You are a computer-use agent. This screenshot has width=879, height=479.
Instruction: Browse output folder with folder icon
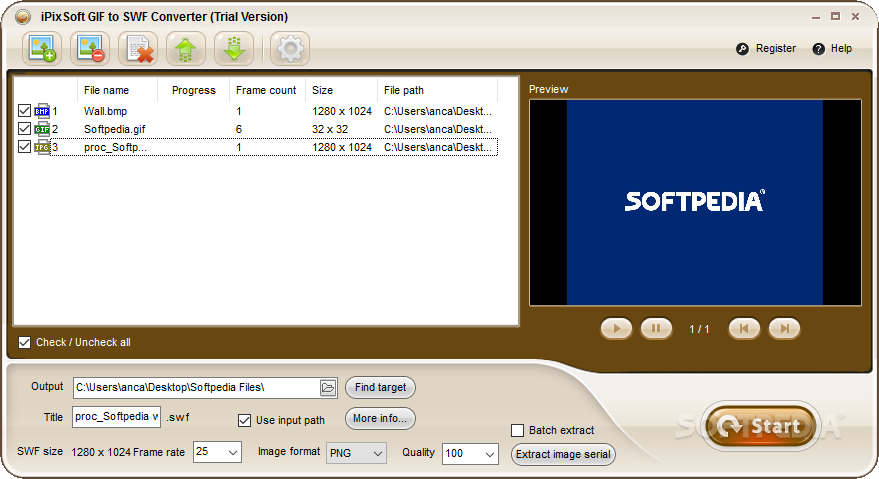coord(328,388)
